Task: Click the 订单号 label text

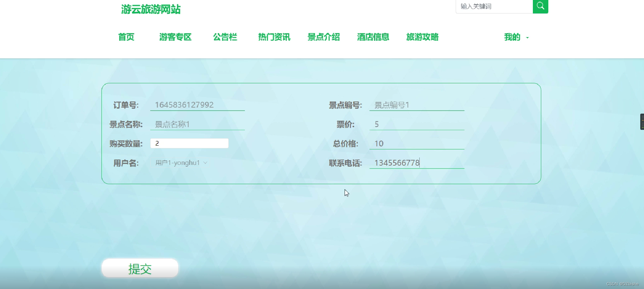Action: 126,105
